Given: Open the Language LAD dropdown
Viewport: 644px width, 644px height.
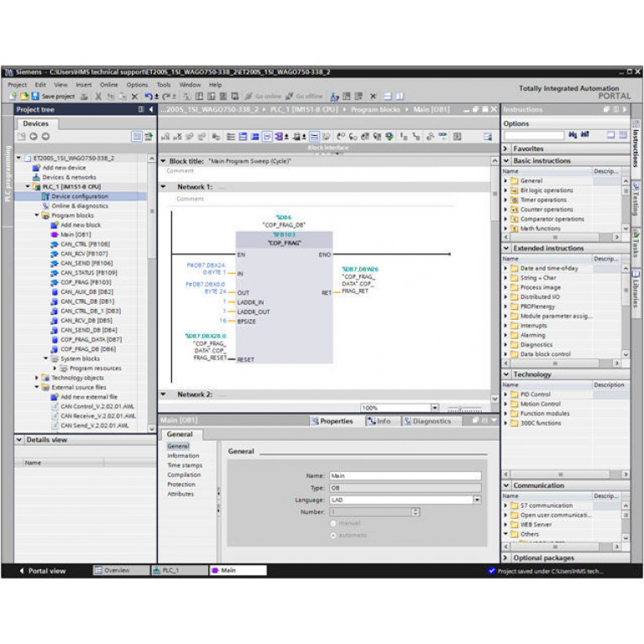Looking at the screenshot, I should pyautogui.click(x=477, y=500).
